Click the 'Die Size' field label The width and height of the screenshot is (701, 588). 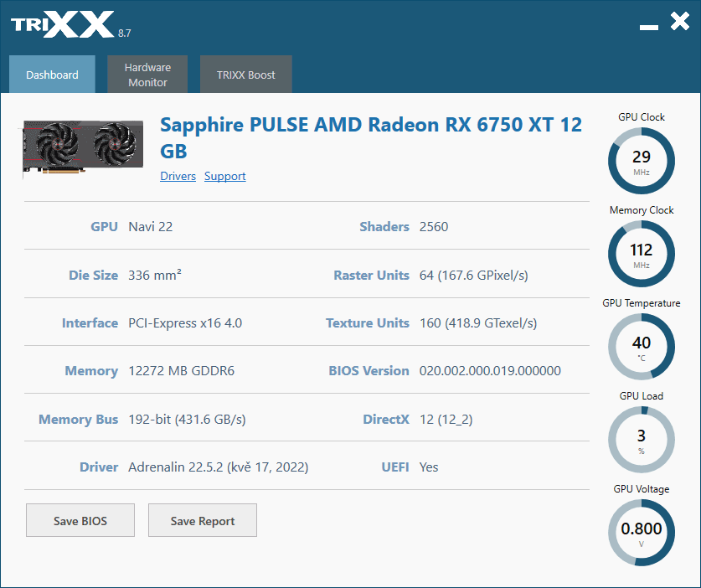tap(94, 275)
